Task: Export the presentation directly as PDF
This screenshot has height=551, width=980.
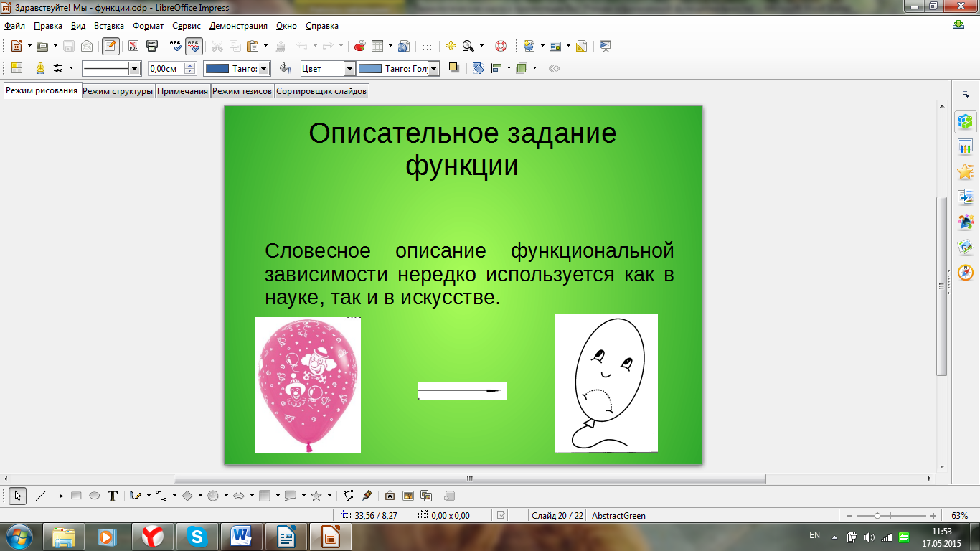Action: pos(133,46)
